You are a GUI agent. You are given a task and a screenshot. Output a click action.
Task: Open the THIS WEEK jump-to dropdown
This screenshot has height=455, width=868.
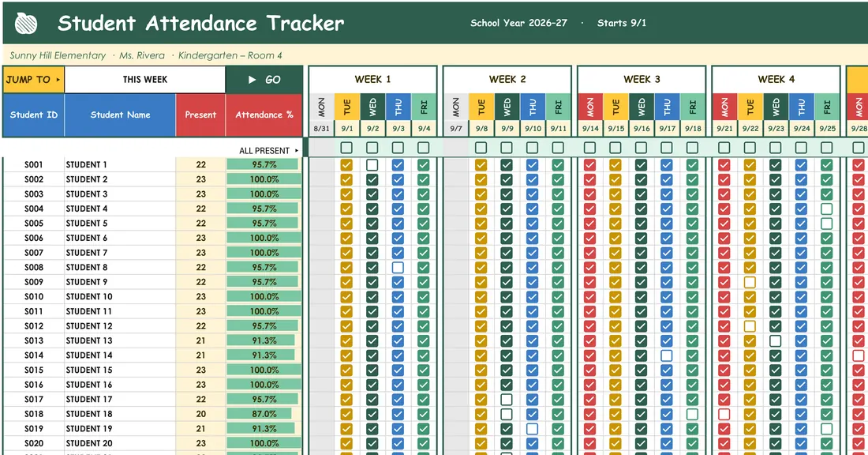pyautogui.click(x=145, y=79)
